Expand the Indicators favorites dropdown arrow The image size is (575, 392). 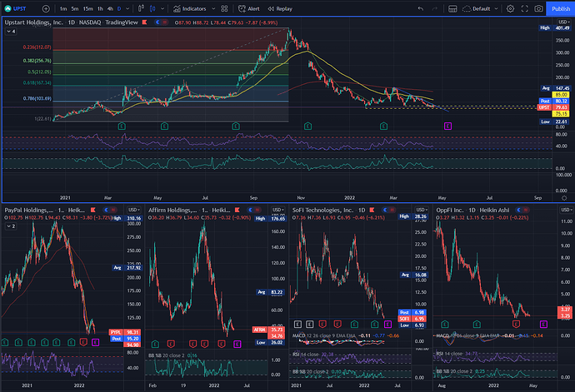[x=213, y=9]
